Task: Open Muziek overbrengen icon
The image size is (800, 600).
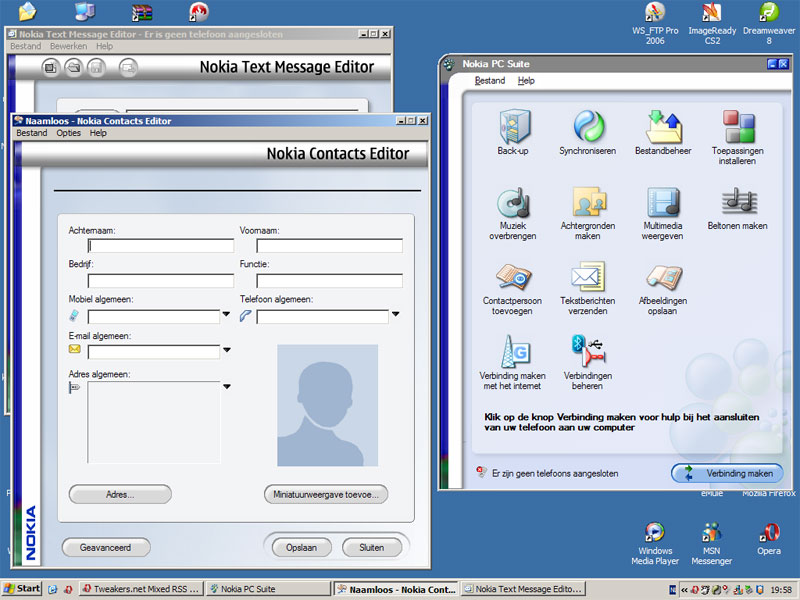Action: pos(513,203)
